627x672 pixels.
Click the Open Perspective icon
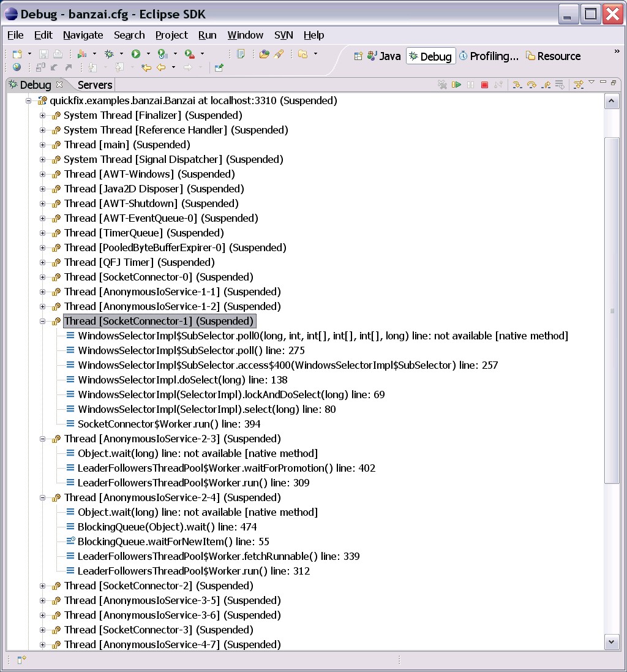pyautogui.click(x=358, y=56)
